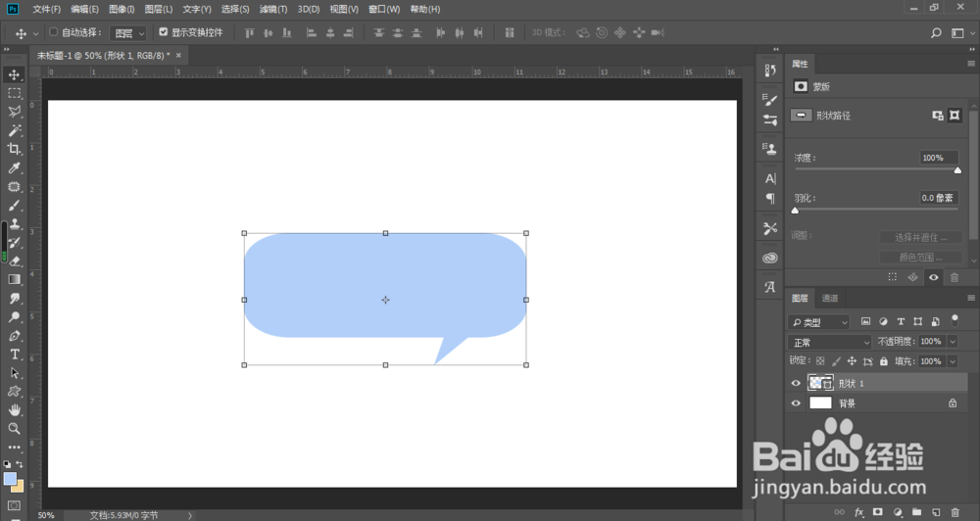The width and height of the screenshot is (980, 521).
Task: Click the create new layer icon
Action: [x=936, y=512]
